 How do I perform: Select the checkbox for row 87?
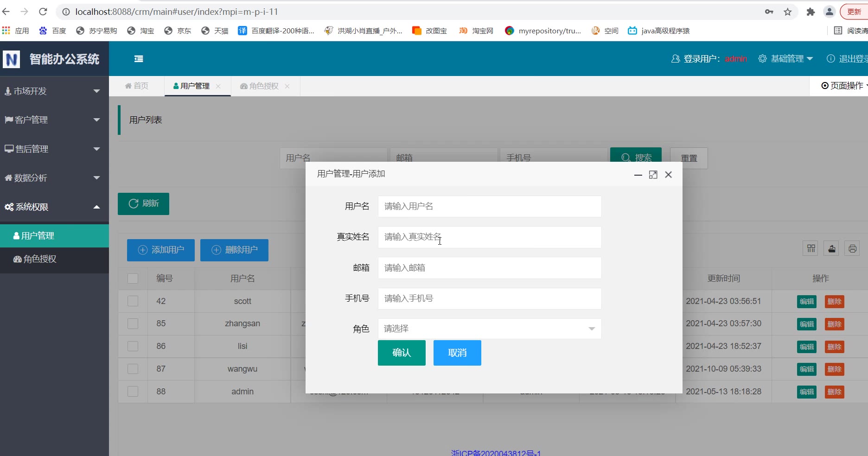tap(133, 369)
